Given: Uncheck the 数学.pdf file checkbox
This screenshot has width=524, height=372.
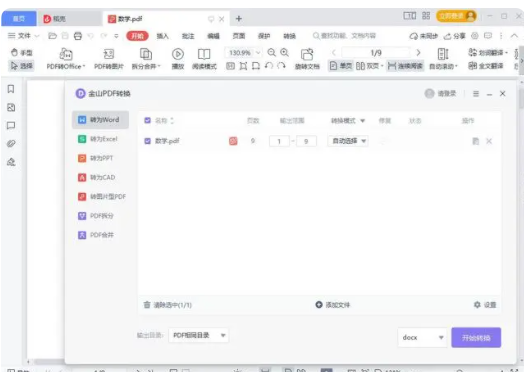Looking at the screenshot, I should click(x=147, y=141).
